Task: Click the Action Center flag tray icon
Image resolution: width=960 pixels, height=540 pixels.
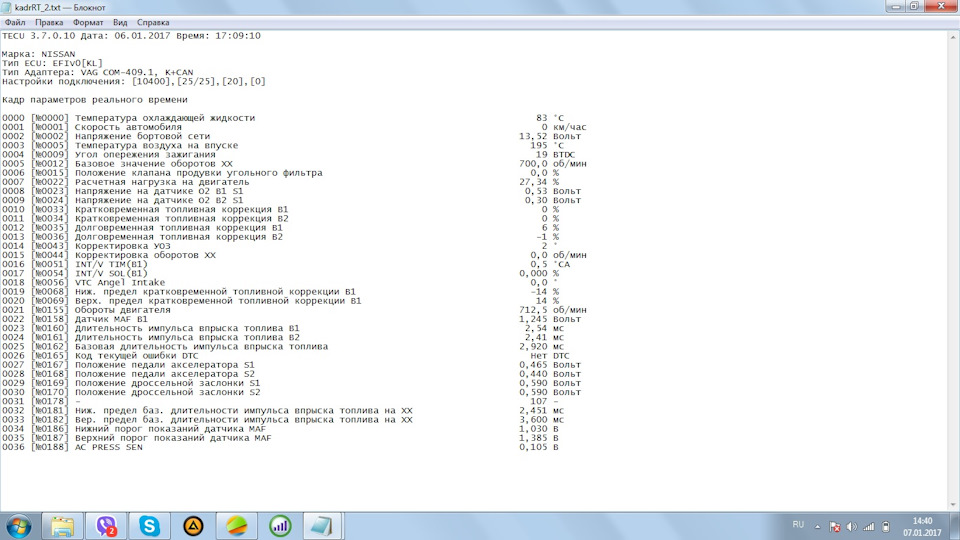Action: click(834, 527)
